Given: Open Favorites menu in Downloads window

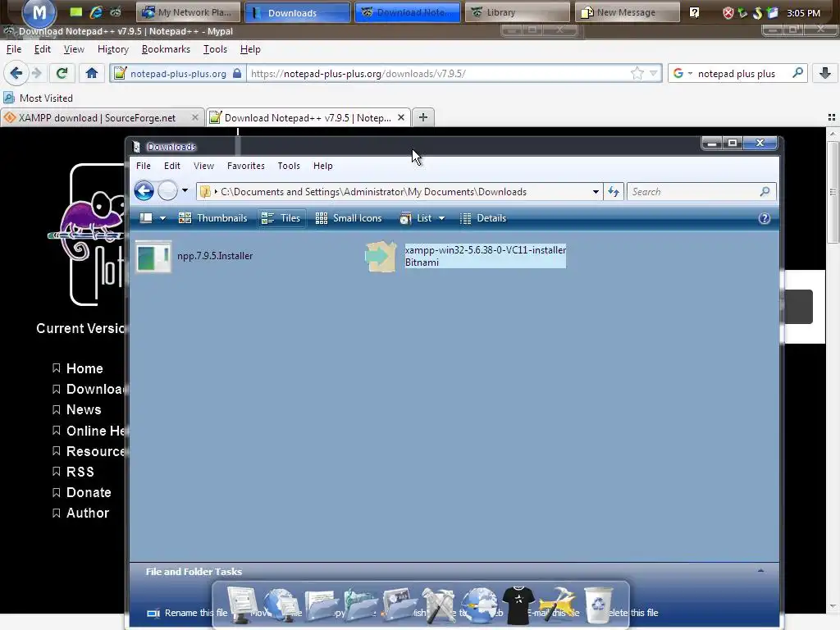Looking at the screenshot, I should coord(245,166).
